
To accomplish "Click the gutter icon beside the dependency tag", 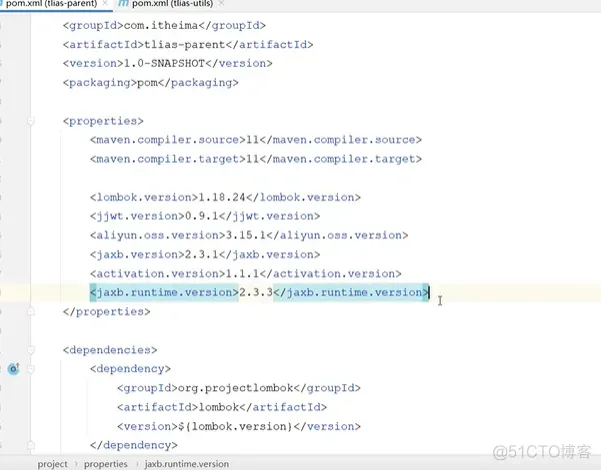I will click(14, 369).
